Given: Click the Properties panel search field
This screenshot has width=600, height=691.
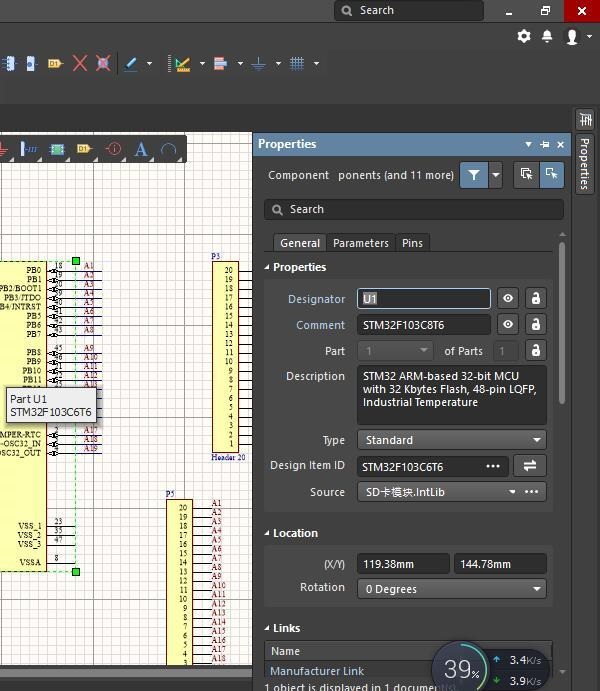Looking at the screenshot, I should click(x=414, y=209).
